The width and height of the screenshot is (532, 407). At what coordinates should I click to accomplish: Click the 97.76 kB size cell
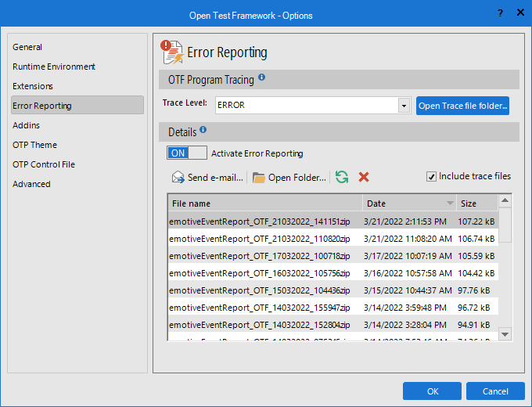coord(473,290)
